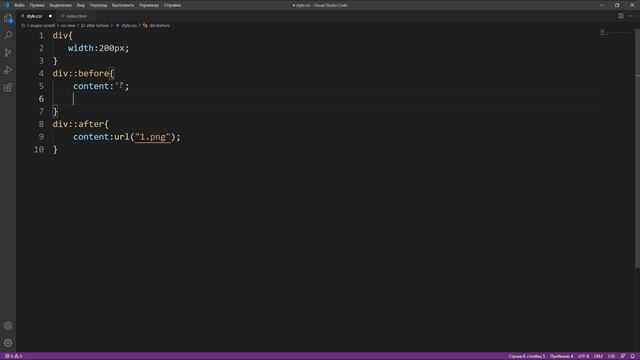Open the editor More Actions menu

(x=631, y=16)
